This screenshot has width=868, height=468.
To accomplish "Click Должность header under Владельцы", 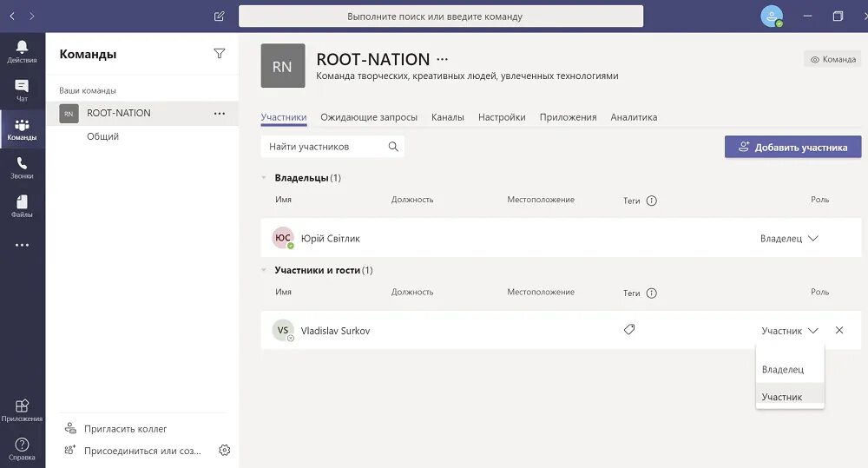I will 412,200.
